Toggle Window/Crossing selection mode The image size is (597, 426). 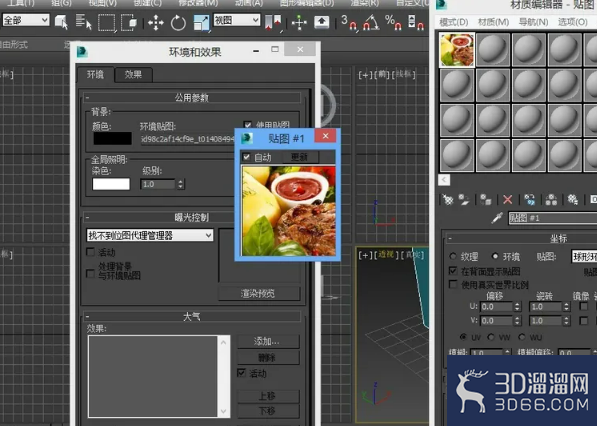point(129,22)
